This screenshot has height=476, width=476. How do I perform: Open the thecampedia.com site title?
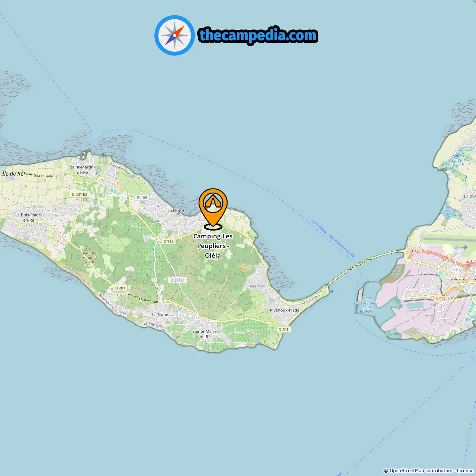pyautogui.click(x=258, y=35)
